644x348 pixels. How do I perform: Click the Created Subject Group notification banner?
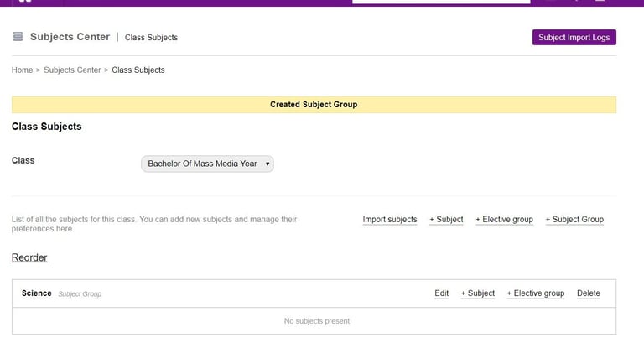[x=314, y=105]
